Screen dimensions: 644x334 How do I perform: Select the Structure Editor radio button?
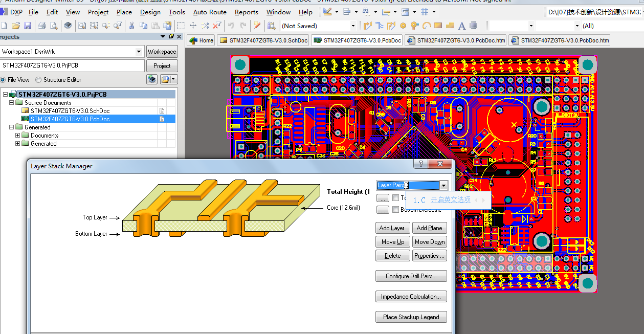(38, 80)
